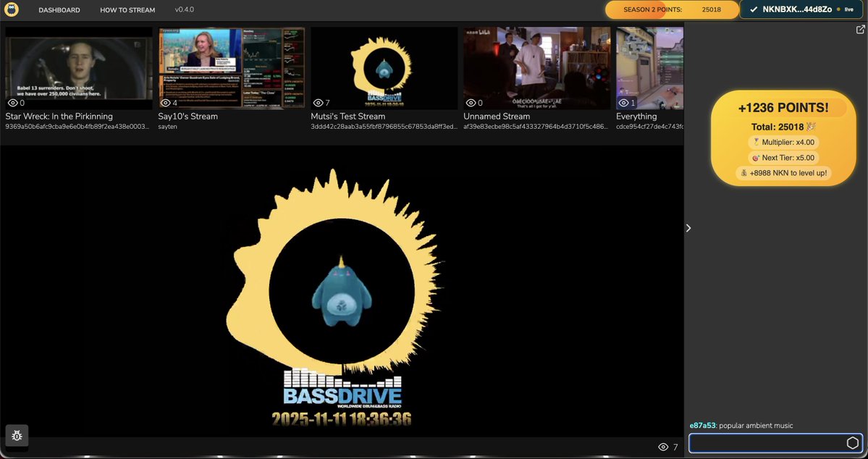The height and width of the screenshot is (459, 868).
Task: Click main player viewer eye icon
Action: pyautogui.click(x=662, y=447)
